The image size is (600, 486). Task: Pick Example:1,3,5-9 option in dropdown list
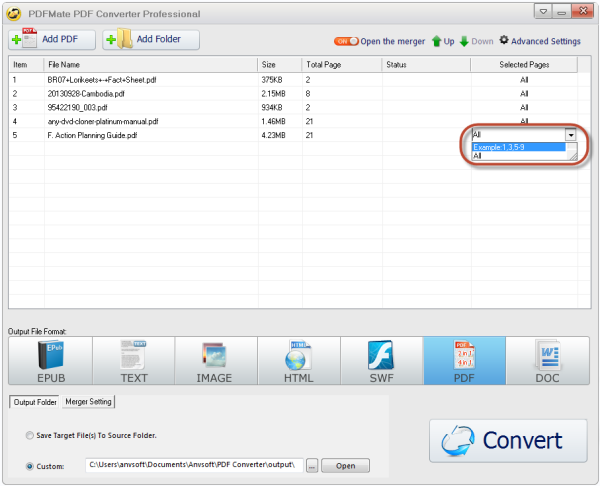(519, 147)
